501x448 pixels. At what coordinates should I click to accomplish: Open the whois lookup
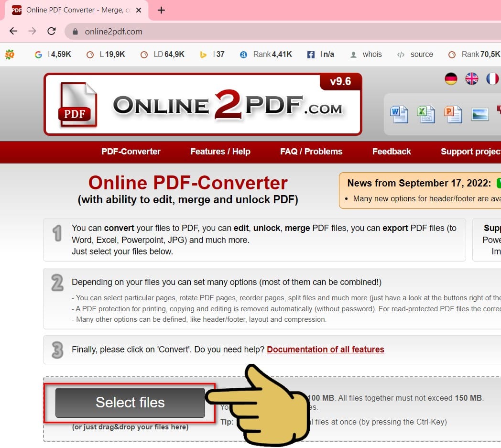point(366,55)
